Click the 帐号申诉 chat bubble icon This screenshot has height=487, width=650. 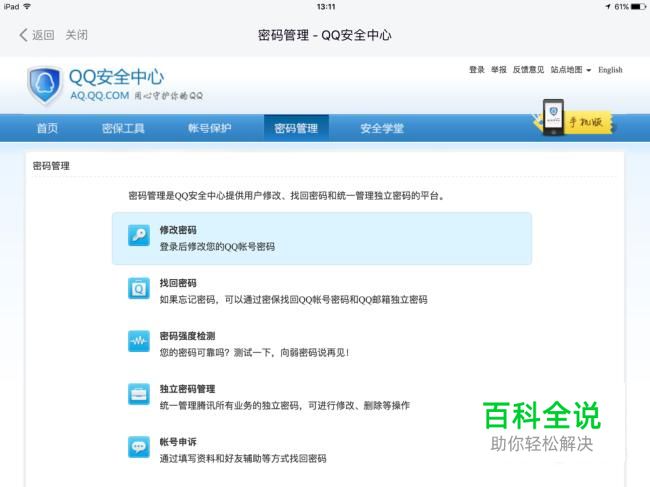[x=139, y=447]
